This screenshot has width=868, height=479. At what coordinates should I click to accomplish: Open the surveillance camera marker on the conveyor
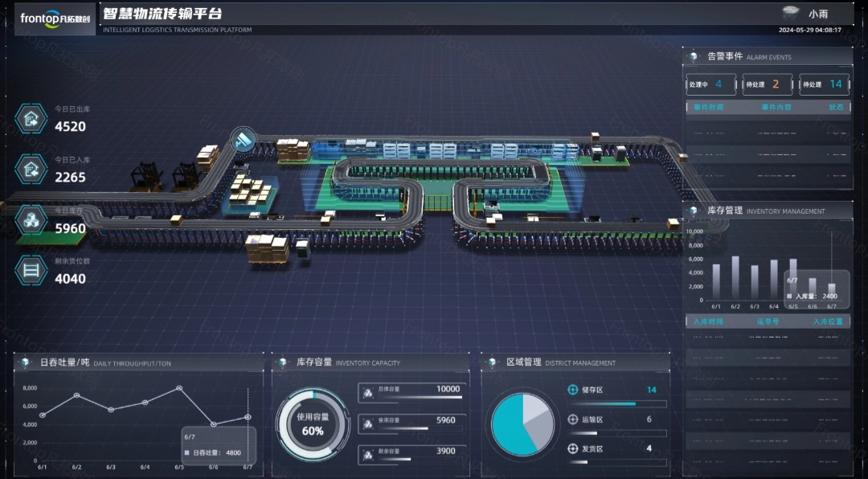coord(243,139)
